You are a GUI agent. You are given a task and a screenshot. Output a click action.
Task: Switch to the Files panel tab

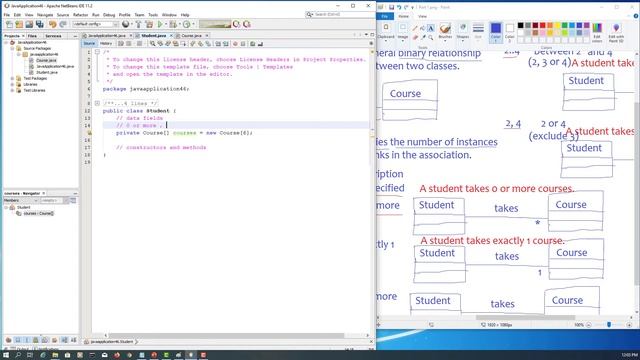(32, 36)
